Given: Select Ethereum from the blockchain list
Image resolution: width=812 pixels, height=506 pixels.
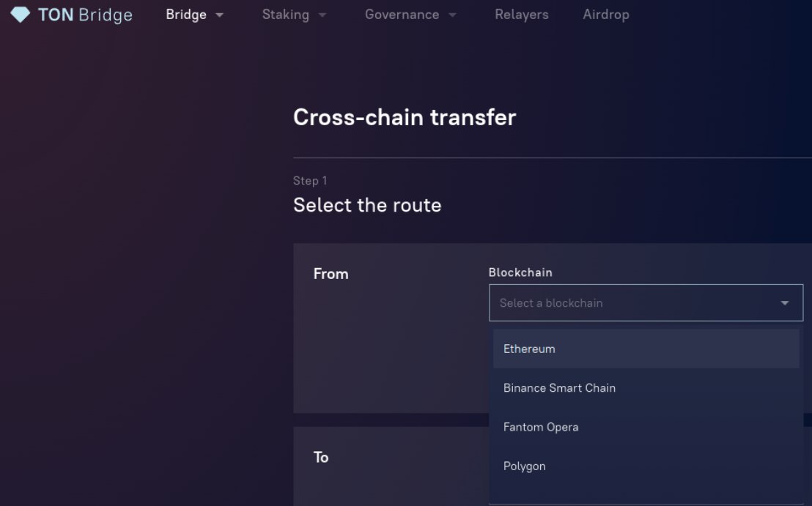Looking at the screenshot, I should pos(529,349).
